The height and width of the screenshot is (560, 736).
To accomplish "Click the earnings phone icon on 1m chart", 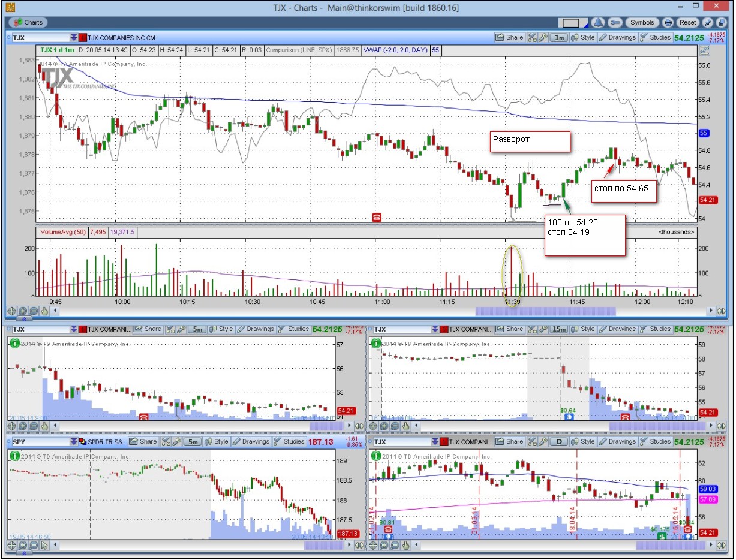I will tap(377, 217).
